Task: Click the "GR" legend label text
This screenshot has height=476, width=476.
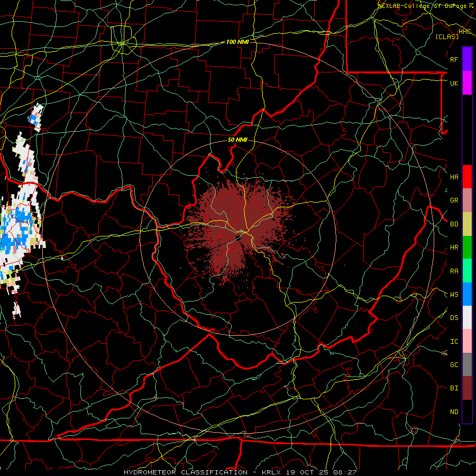Action: (x=454, y=200)
